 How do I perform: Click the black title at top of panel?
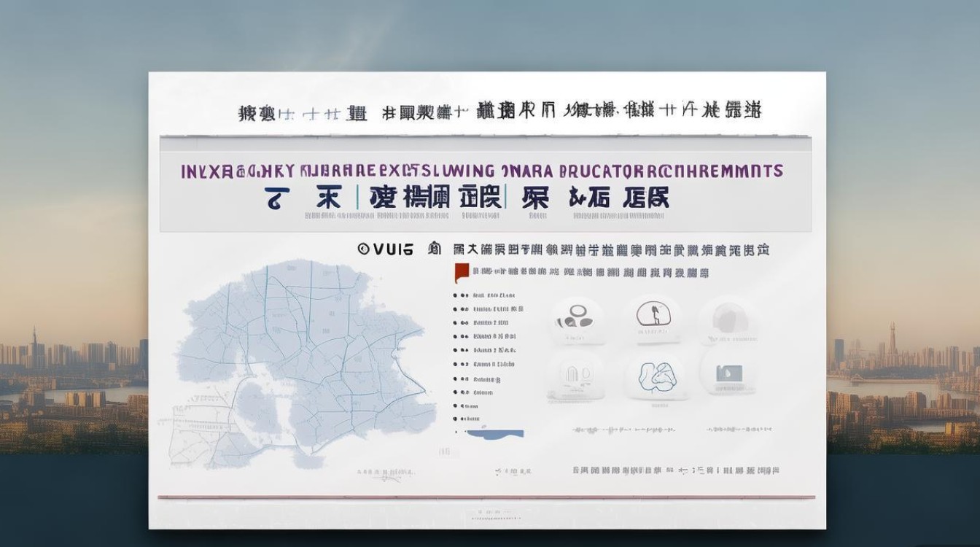499,112
